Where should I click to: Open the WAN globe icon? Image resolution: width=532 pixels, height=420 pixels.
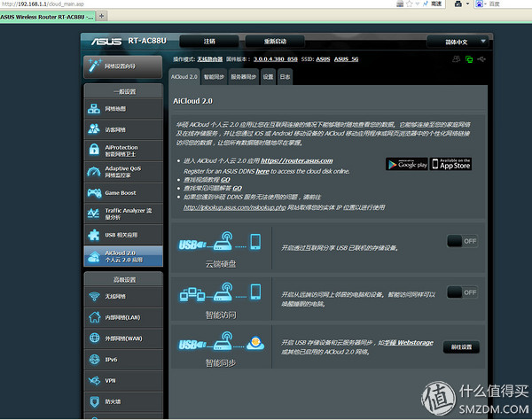pyautogui.click(x=94, y=338)
